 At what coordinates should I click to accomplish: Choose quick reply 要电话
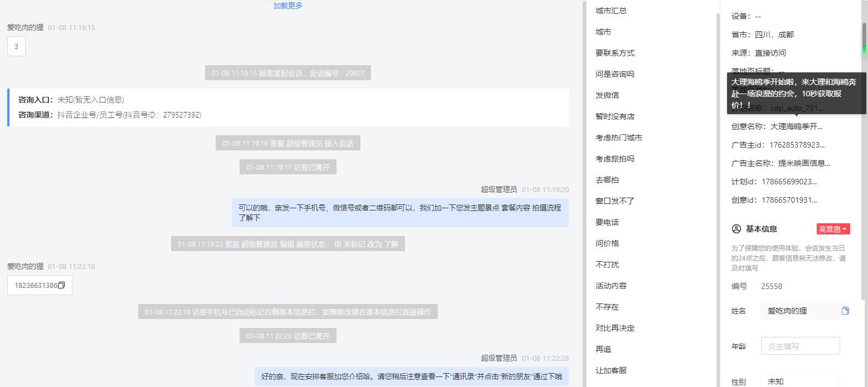607,222
